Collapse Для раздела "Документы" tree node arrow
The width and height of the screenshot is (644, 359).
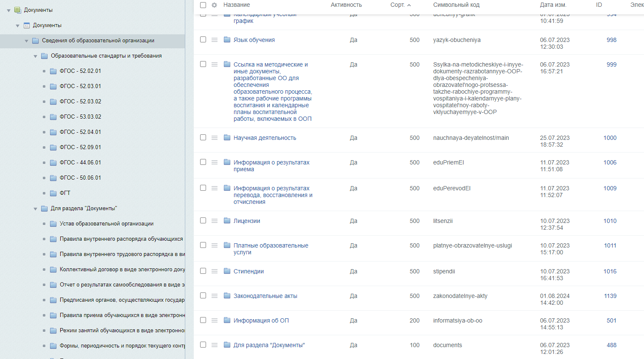pos(35,209)
